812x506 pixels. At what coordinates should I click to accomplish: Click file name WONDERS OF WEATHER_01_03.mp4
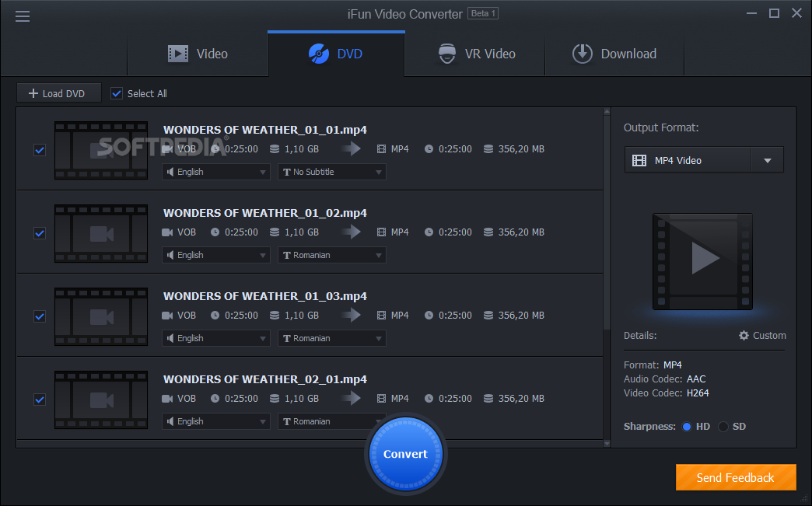(x=265, y=296)
